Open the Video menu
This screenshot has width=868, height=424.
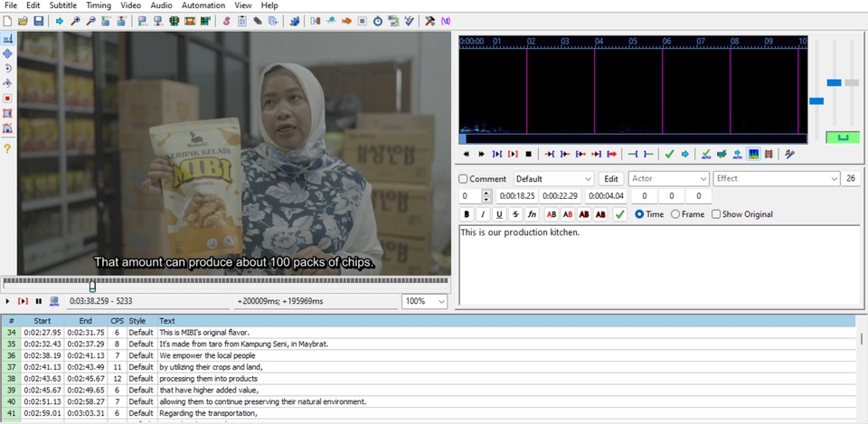130,5
